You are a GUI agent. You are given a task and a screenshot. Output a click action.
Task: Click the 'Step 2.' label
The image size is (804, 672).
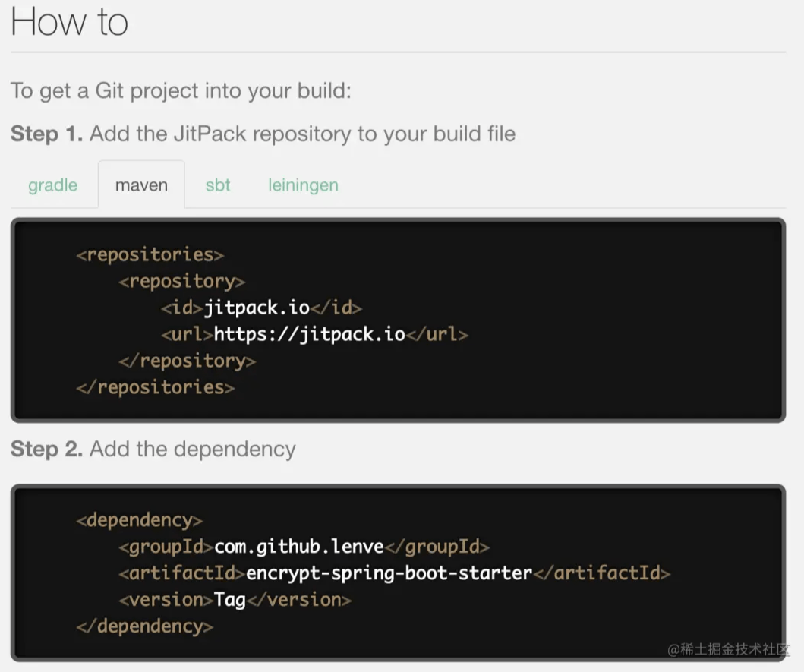(46, 449)
